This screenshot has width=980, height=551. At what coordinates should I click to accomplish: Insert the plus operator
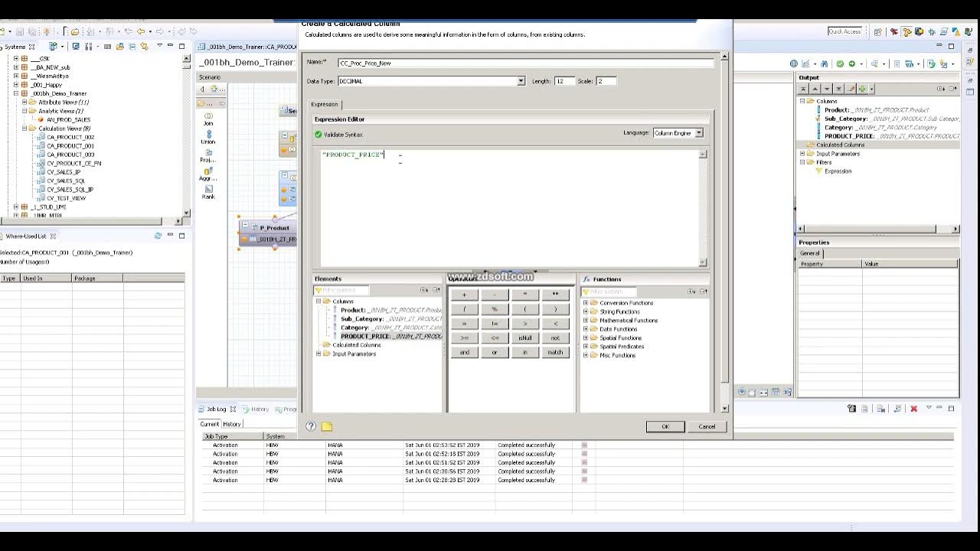click(464, 295)
